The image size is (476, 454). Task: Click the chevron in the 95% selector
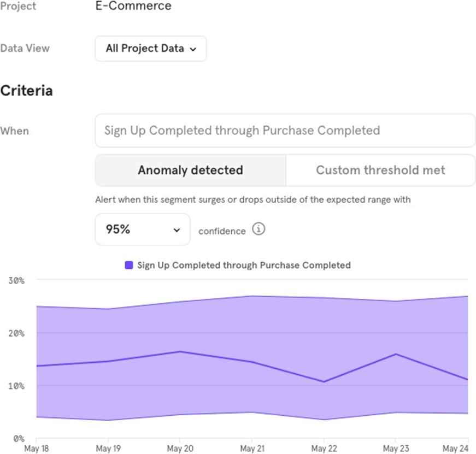tap(177, 230)
